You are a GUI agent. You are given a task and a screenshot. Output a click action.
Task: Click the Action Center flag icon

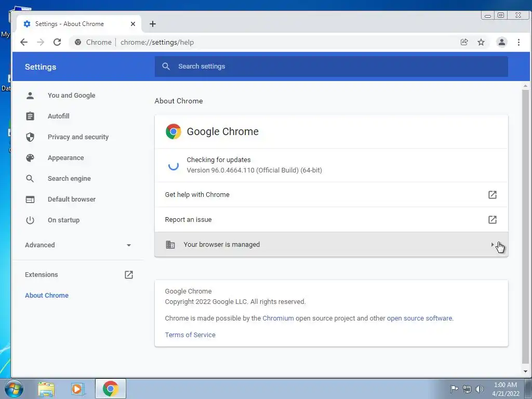[454, 389]
